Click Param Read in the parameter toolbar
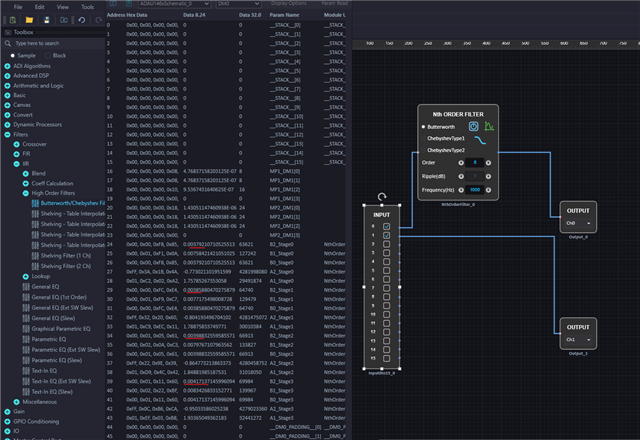Screen dimensions: 640x440 tap(335, 3)
